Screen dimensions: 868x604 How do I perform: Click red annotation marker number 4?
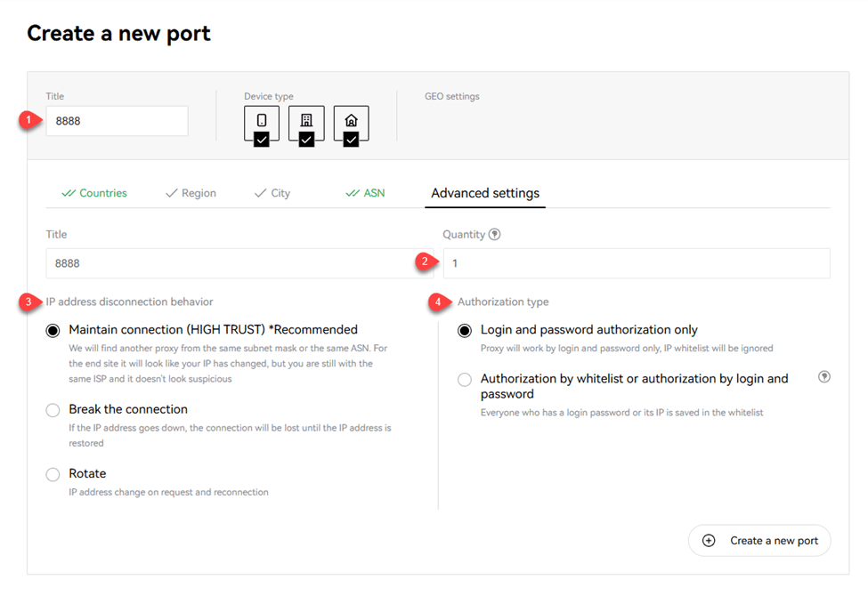(x=440, y=302)
